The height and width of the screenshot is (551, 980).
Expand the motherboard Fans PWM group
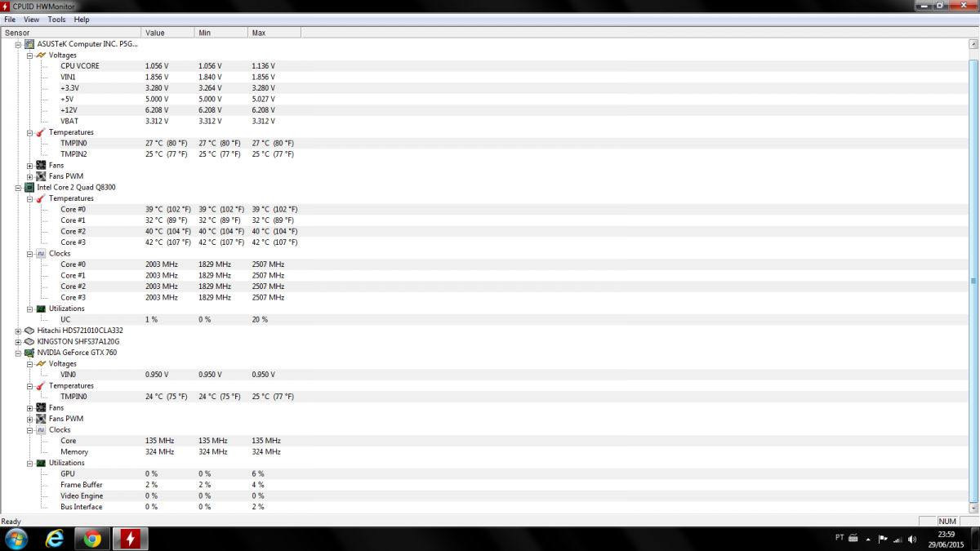coord(29,176)
